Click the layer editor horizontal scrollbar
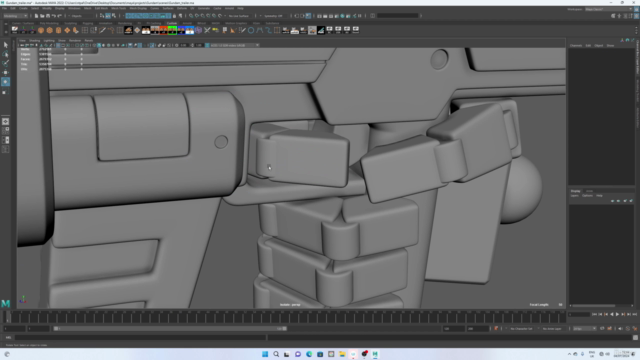640x360 pixels. 593,305
